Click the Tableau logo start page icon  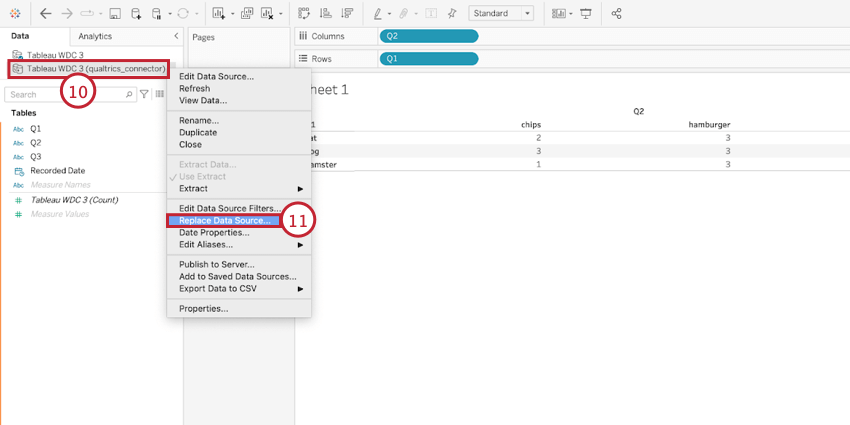(x=15, y=14)
